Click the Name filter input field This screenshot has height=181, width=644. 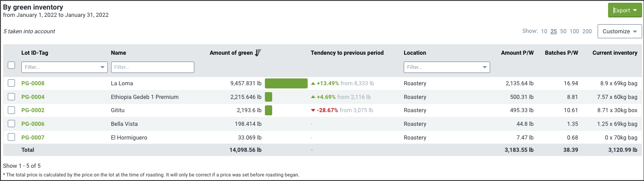click(152, 67)
